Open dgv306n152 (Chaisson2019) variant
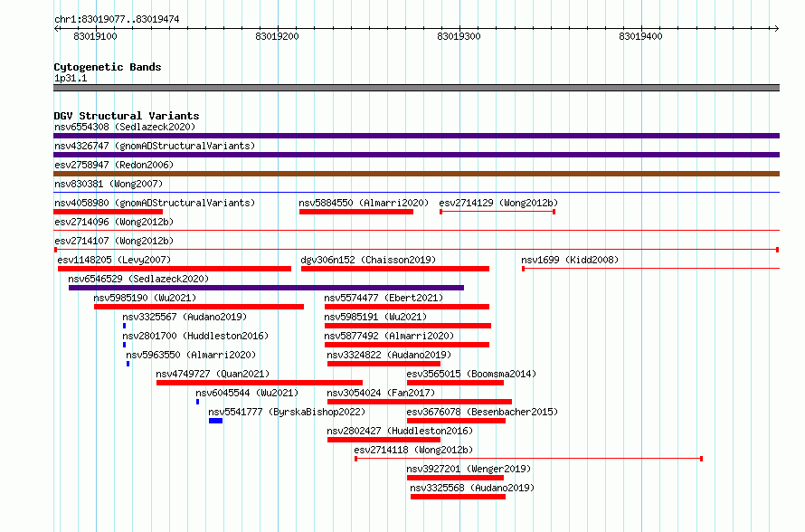The image size is (805, 532). pos(368,260)
